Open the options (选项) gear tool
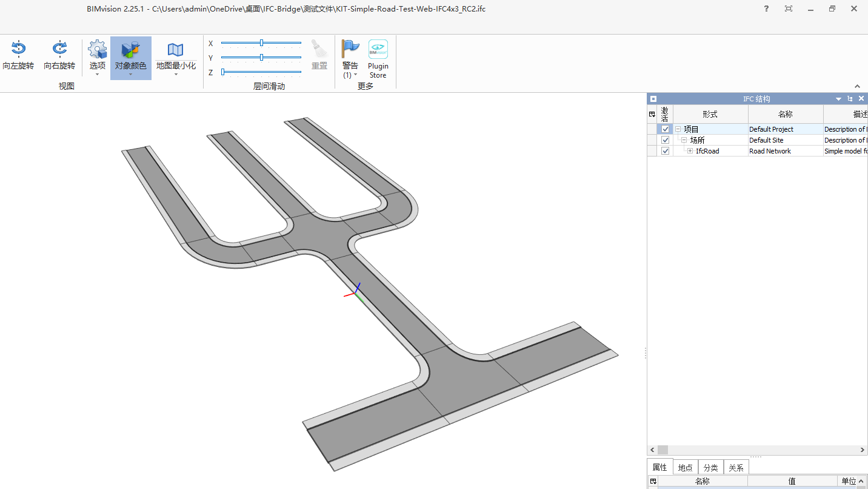The width and height of the screenshot is (868, 489). coord(97,49)
